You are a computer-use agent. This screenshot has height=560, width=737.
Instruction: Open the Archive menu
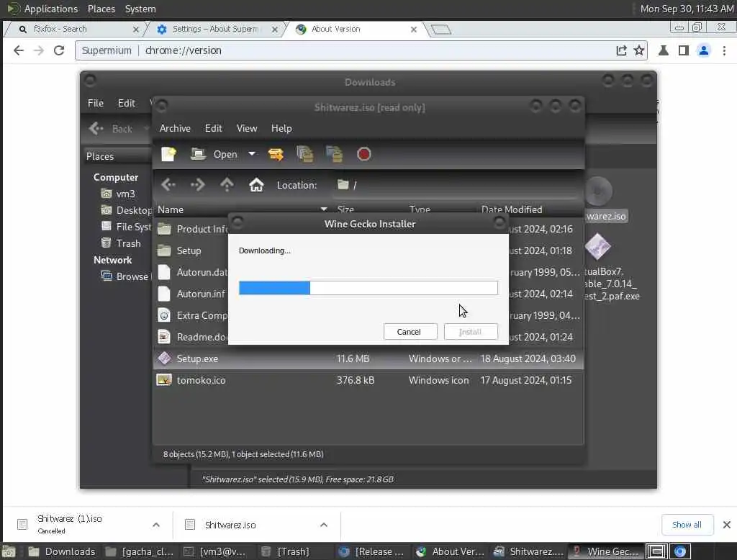175,128
